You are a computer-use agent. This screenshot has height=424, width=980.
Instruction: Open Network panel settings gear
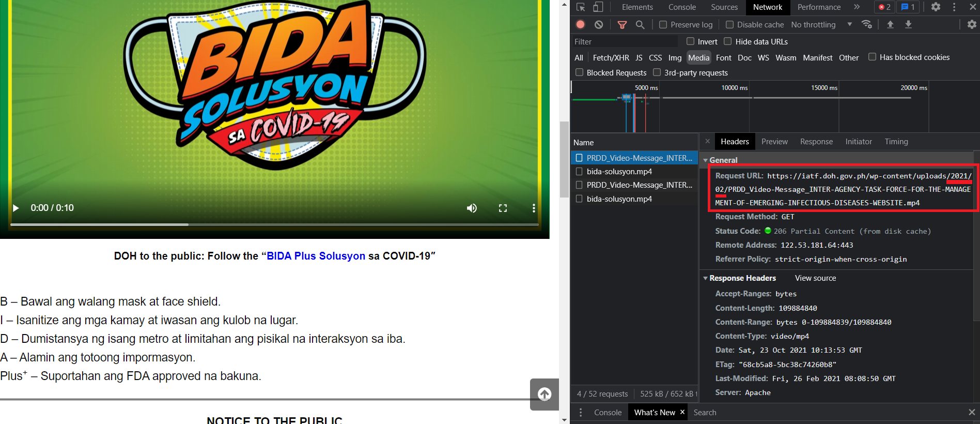[x=972, y=24]
